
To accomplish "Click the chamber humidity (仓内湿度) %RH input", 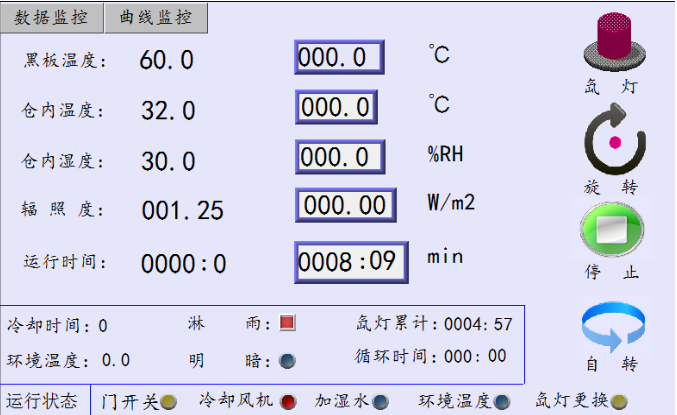I will click(x=339, y=156).
